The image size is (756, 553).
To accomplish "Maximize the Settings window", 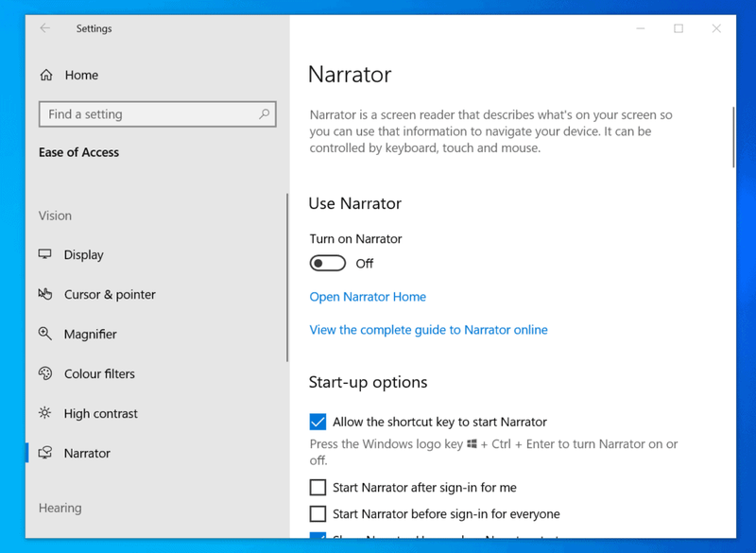I will pyautogui.click(x=679, y=28).
